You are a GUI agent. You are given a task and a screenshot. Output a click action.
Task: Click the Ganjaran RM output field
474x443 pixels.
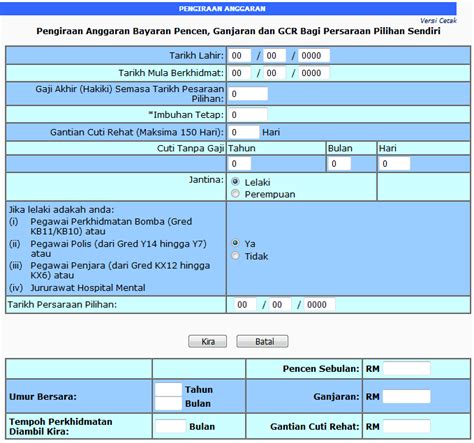407,397
